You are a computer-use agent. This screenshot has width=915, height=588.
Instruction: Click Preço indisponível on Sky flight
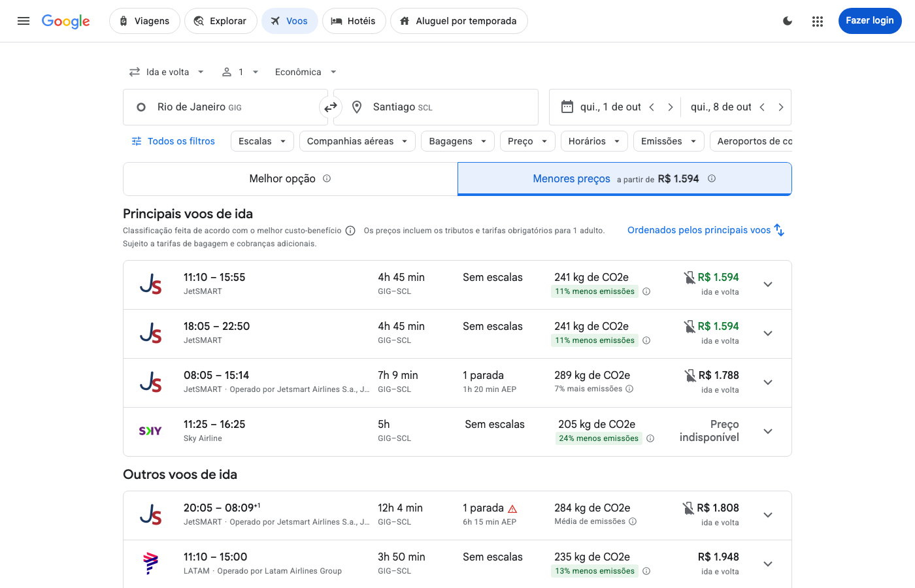[709, 431]
